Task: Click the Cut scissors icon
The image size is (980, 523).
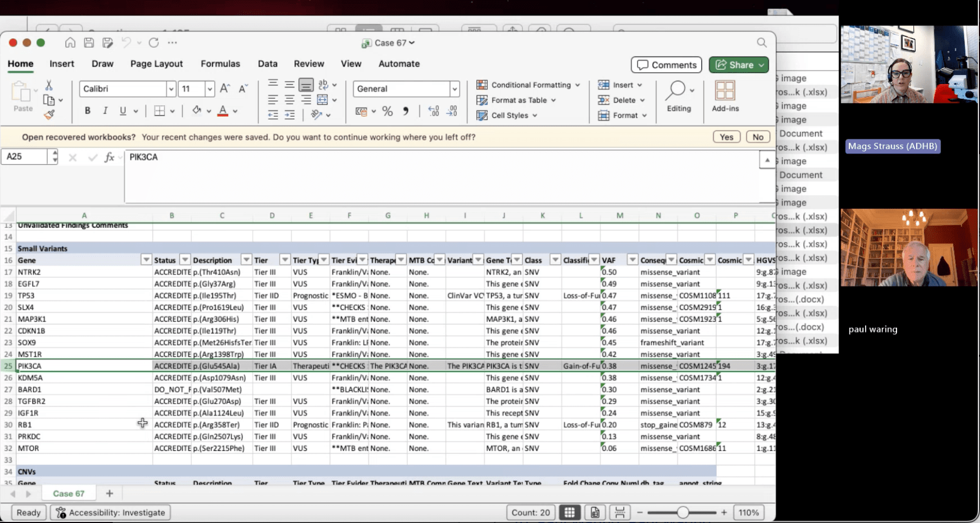Action: point(49,85)
